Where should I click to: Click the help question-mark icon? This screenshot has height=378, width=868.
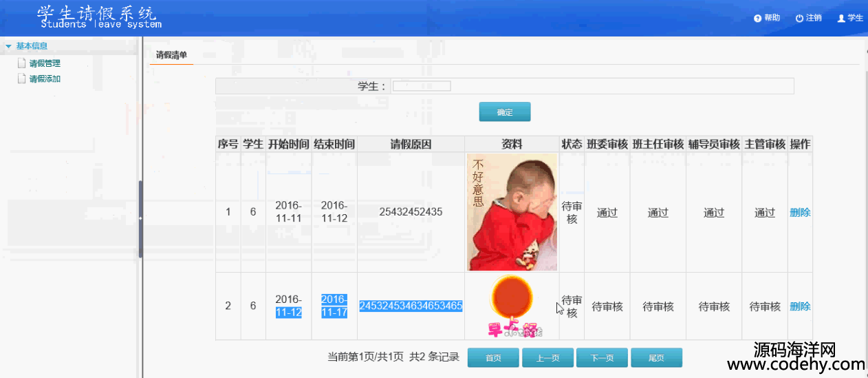757,19
